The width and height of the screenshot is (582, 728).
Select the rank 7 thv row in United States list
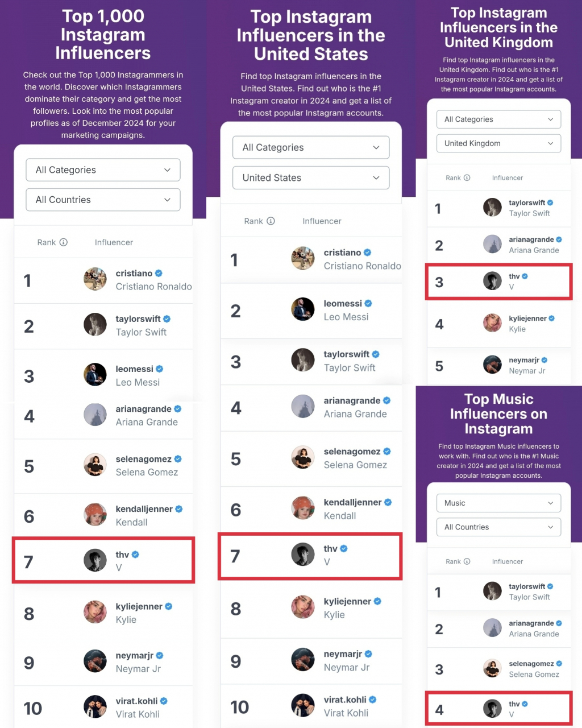click(x=310, y=556)
